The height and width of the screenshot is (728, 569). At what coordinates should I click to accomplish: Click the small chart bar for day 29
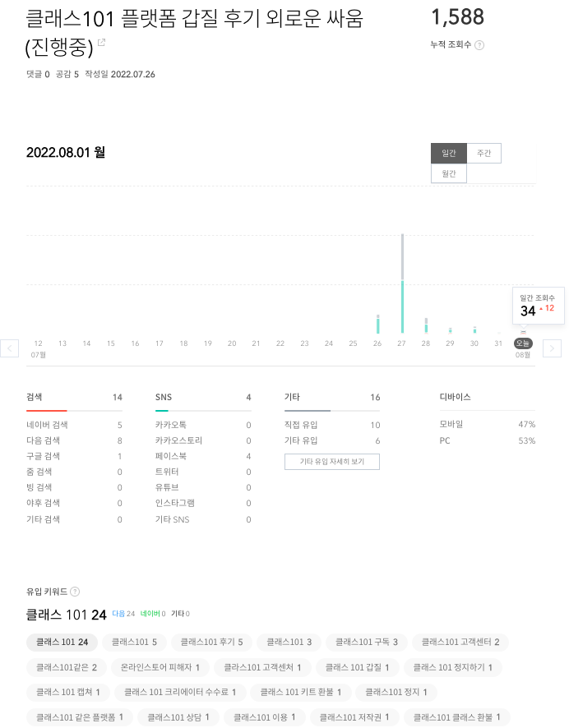450,330
